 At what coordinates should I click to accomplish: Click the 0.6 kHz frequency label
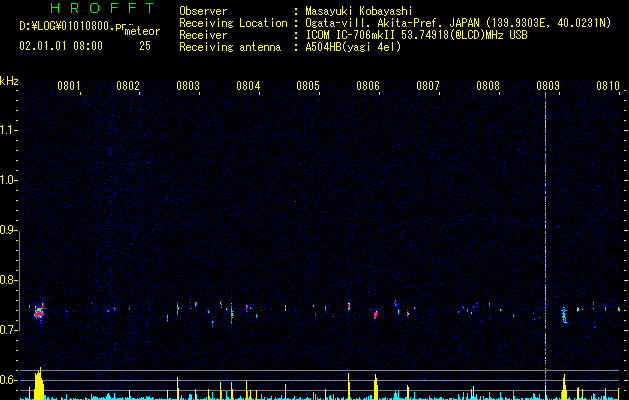coord(9,380)
